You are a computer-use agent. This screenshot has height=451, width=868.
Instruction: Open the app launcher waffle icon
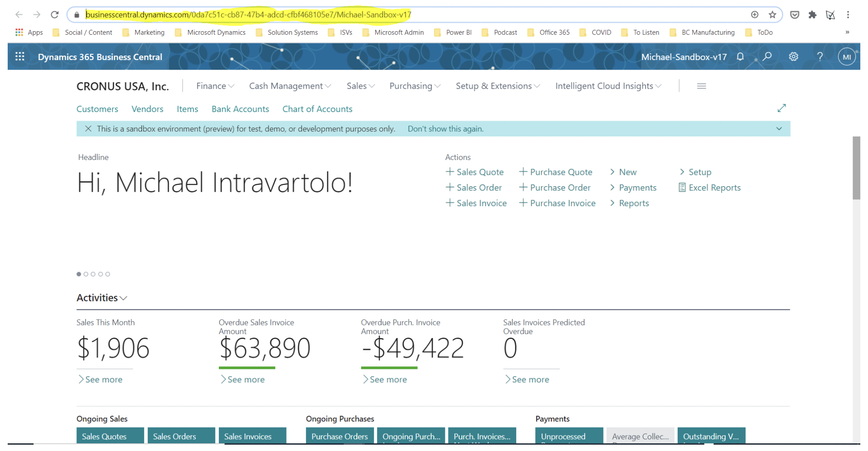[19, 56]
